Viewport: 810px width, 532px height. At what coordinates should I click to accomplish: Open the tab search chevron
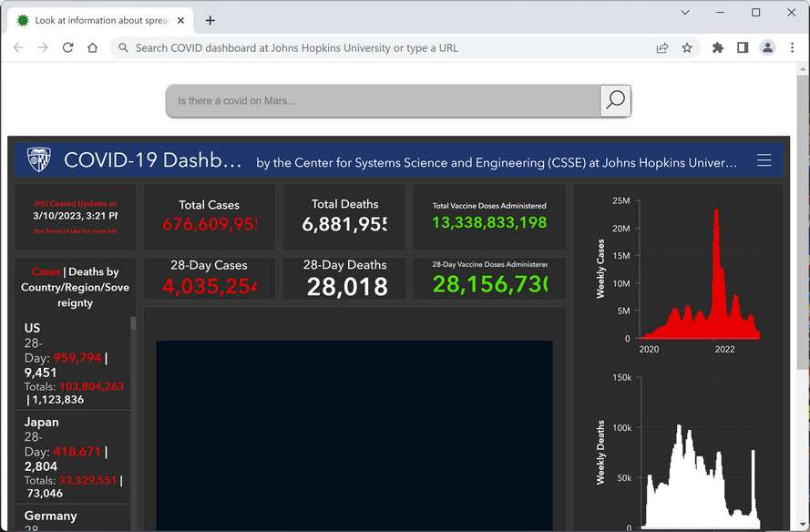pyautogui.click(x=685, y=13)
